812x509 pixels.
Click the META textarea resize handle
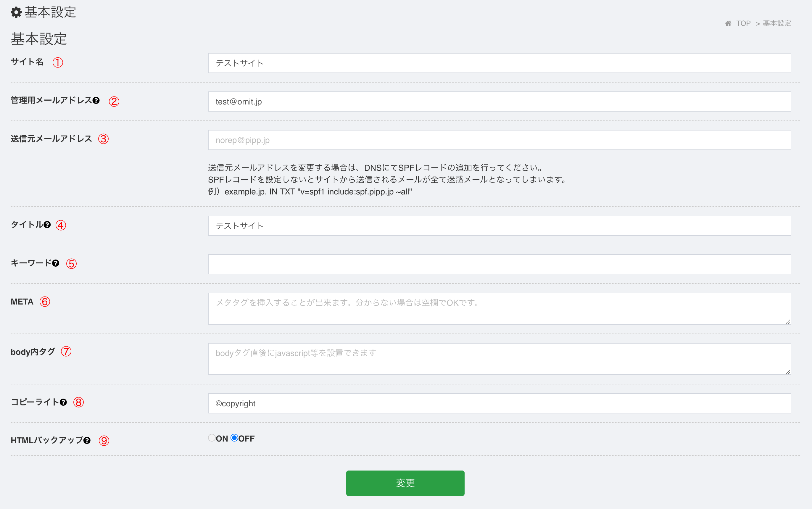tap(788, 321)
